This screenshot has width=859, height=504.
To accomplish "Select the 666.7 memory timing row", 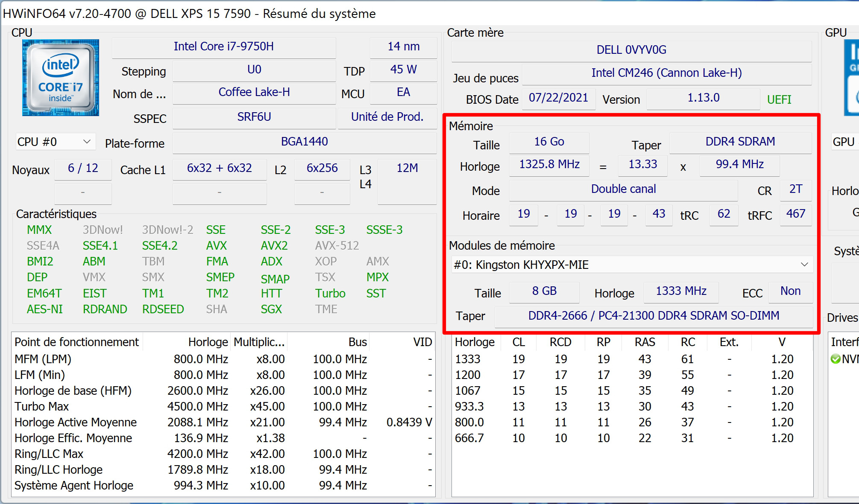I will [x=632, y=438].
